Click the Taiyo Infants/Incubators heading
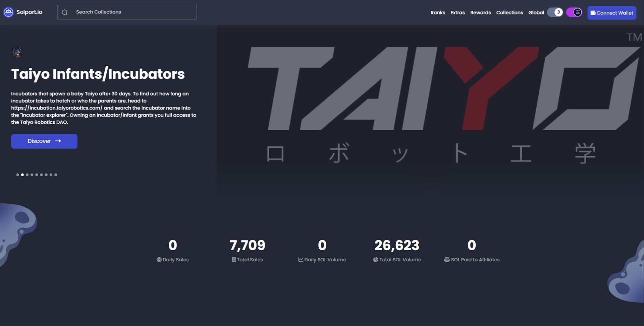 98,74
